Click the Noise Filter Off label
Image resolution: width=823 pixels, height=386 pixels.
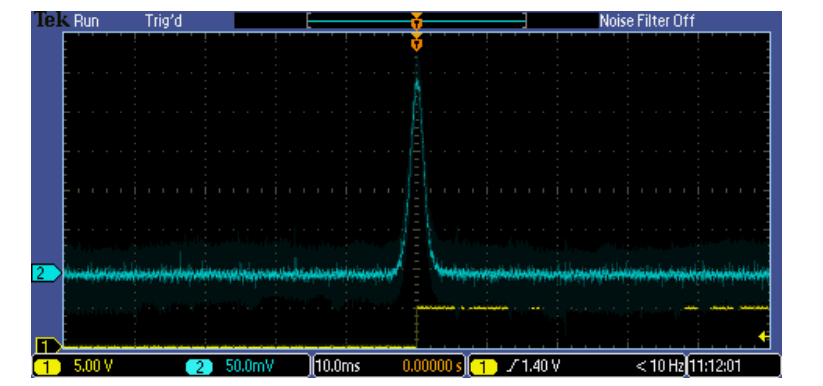click(x=647, y=21)
